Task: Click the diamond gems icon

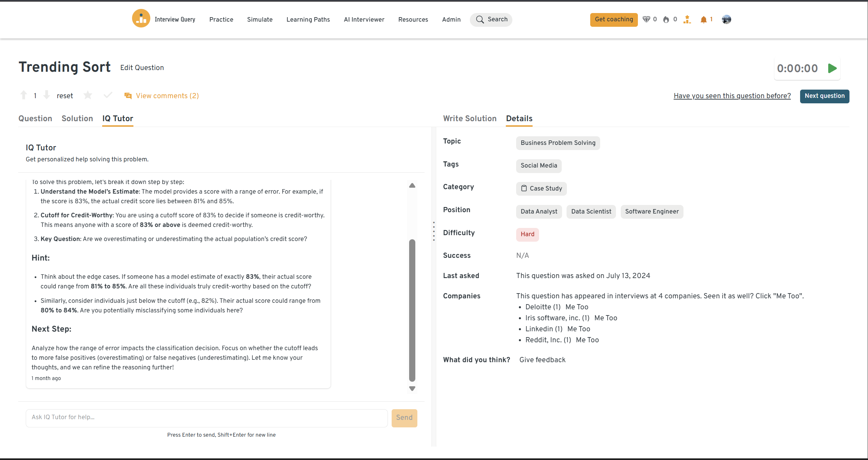Action: point(646,20)
